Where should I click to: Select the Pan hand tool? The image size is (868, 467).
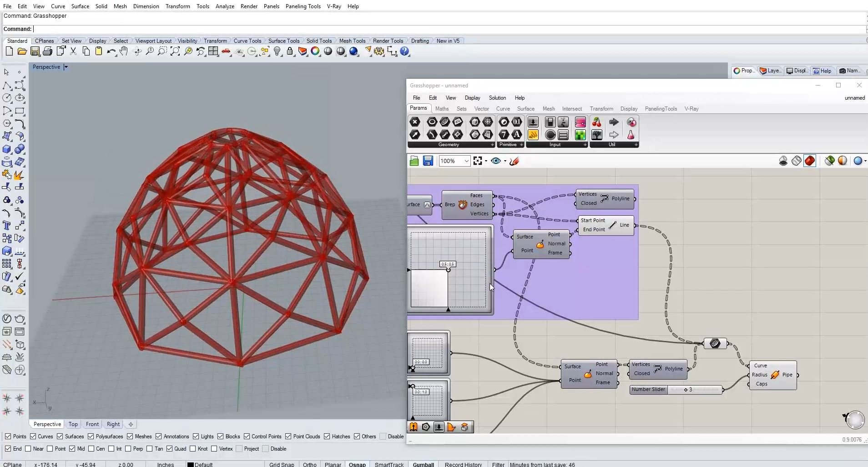click(124, 51)
